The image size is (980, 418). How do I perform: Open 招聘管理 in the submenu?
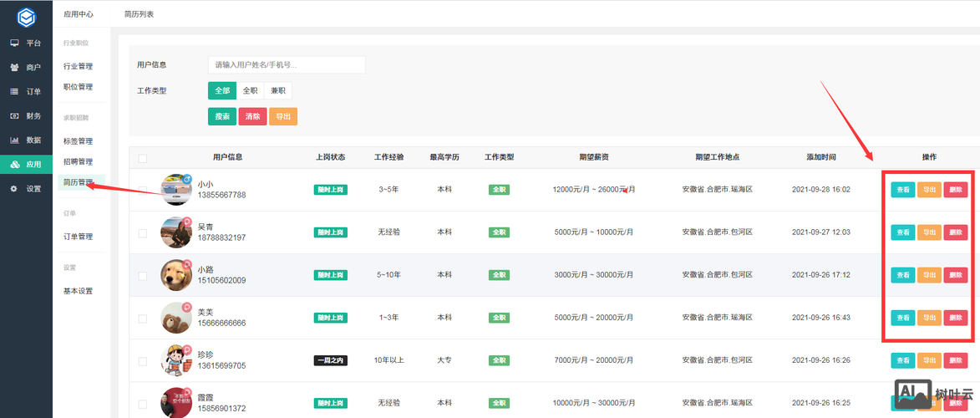tap(78, 161)
